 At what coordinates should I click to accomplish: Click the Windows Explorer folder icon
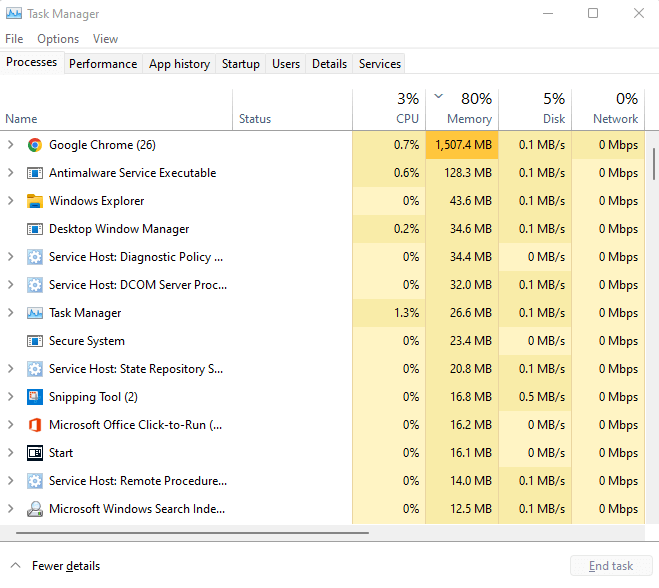pyautogui.click(x=34, y=201)
